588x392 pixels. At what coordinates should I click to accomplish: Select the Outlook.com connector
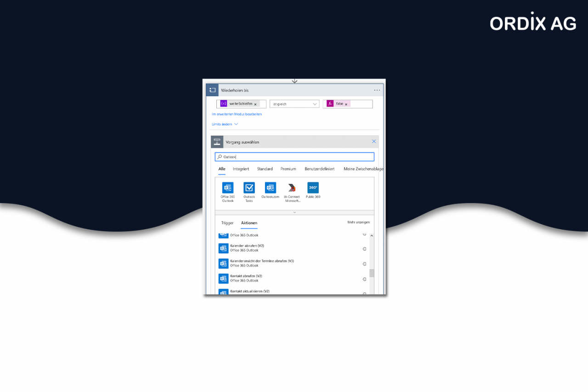[x=270, y=190]
